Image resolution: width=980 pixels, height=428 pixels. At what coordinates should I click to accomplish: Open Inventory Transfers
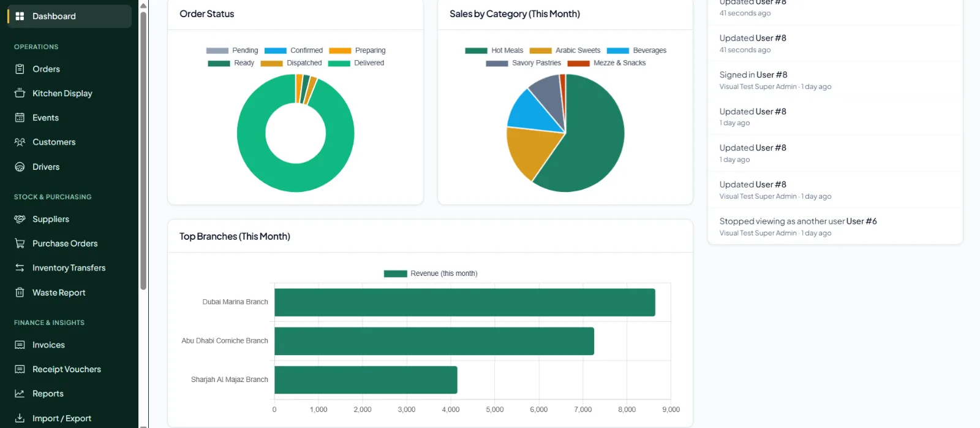[x=69, y=268]
